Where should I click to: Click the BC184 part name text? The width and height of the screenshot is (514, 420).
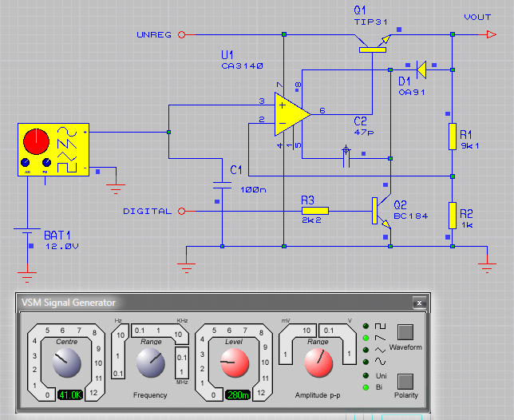coord(411,216)
